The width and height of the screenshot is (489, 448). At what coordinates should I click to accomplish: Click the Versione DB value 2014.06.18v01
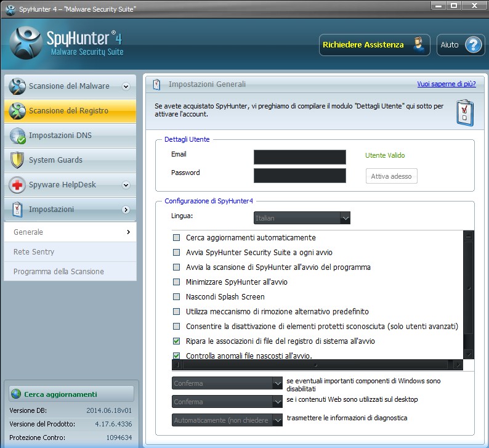109,410
